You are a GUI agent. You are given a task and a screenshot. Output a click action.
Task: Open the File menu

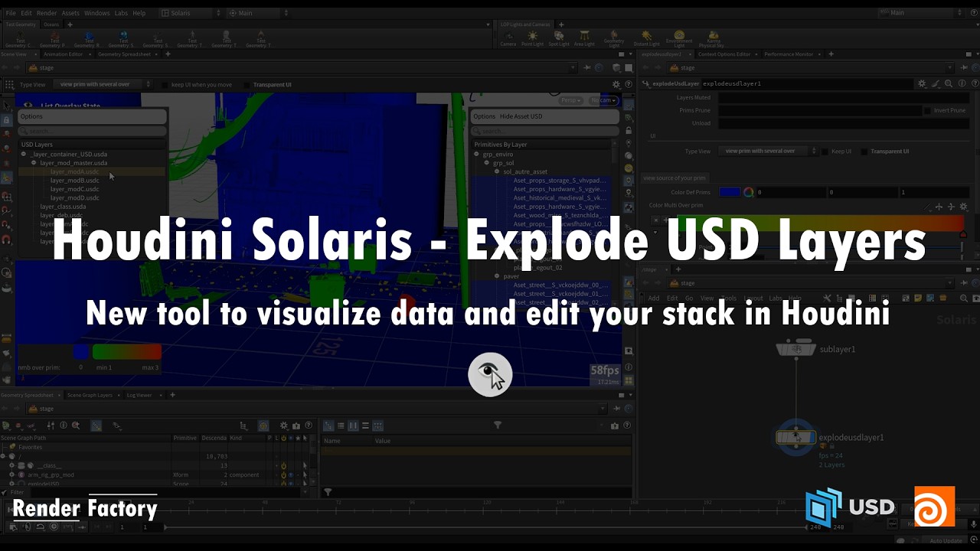[x=11, y=13]
